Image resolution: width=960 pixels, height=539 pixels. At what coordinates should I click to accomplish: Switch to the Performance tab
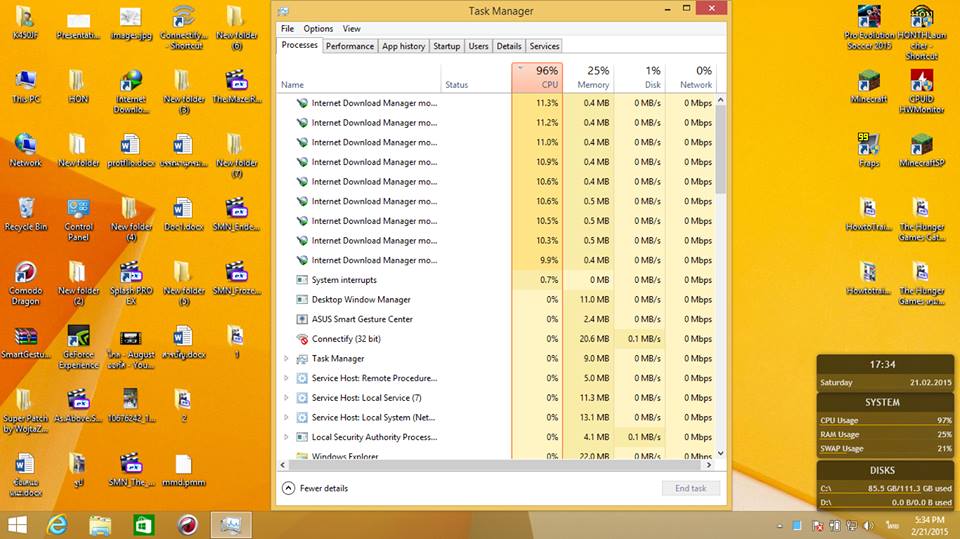tap(350, 46)
